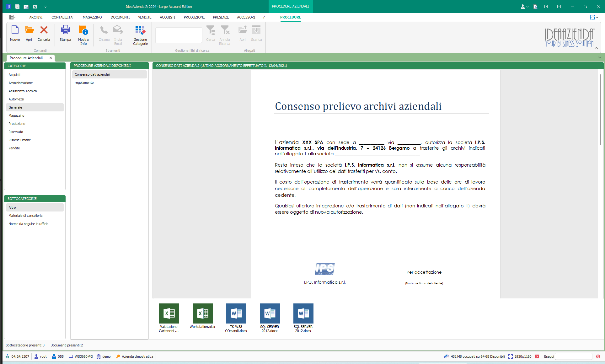605x364 pixels.
Task: Close the Procedure Aziendali tab
Action: coord(51,58)
